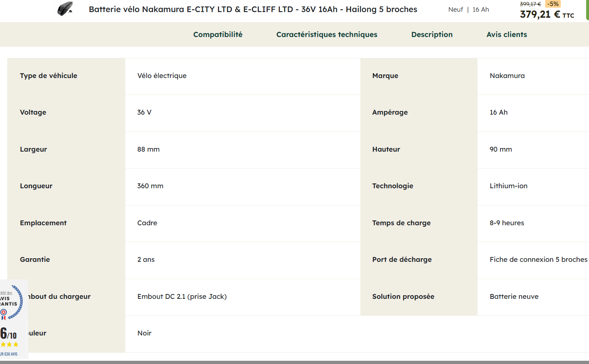Select the 90 mm value
Viewport: 589px width, 364px height.
[501, 149]
